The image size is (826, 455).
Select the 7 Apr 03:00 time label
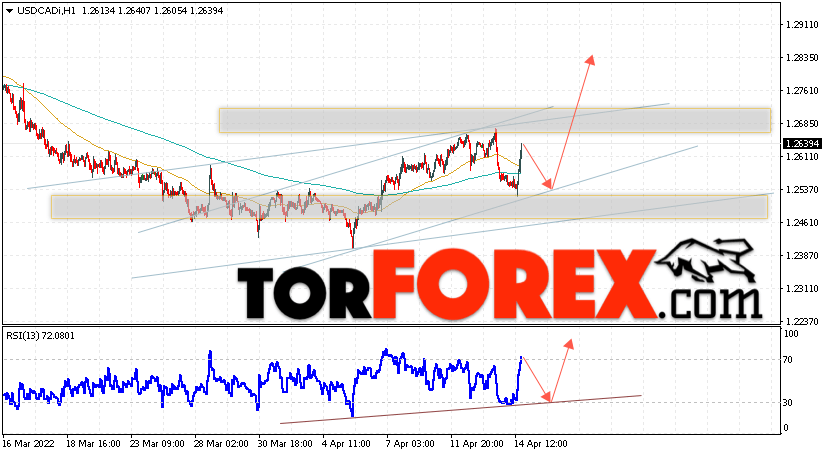(410, 444)
